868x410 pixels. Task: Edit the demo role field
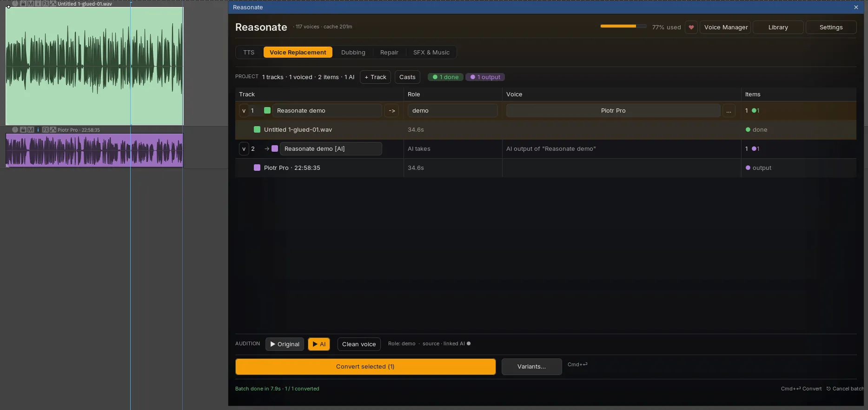pos(452,110)
